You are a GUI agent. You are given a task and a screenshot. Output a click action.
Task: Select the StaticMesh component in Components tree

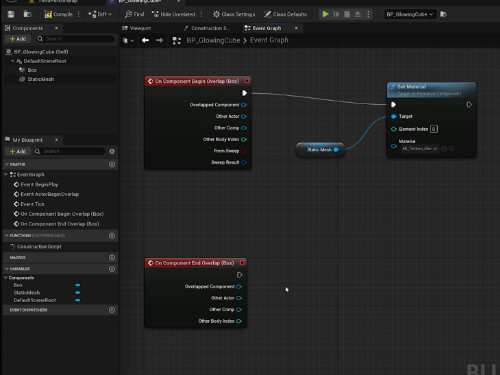click(x=36, y=79)
